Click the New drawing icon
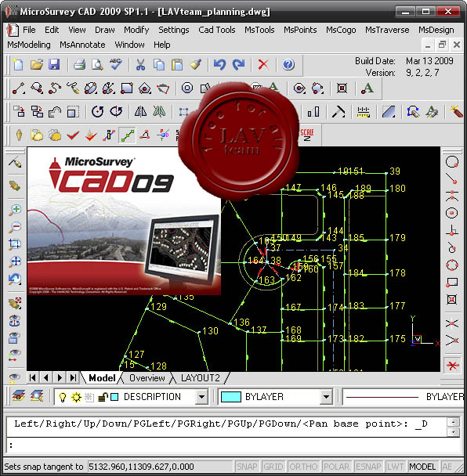The height and width of the screenshot is (476, 467). coord(18,65)
